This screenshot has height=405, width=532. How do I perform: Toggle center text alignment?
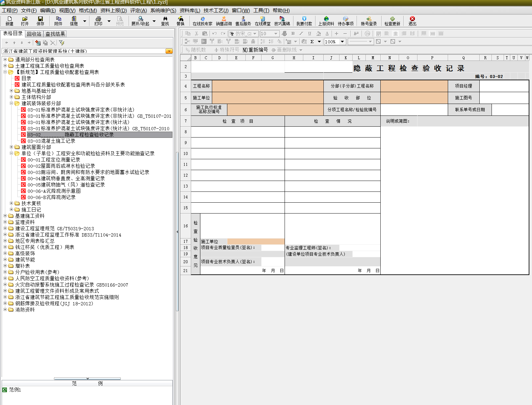[395, 34]
